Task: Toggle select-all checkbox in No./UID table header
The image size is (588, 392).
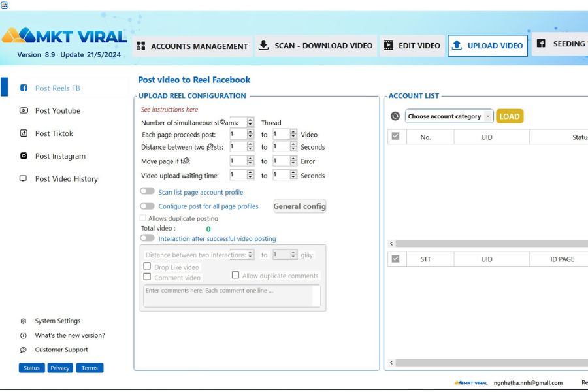Action: coord(396,136)
